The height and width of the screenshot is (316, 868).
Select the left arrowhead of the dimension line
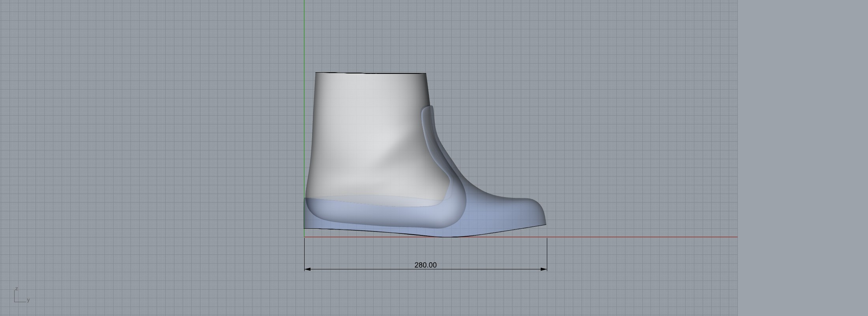308,269
